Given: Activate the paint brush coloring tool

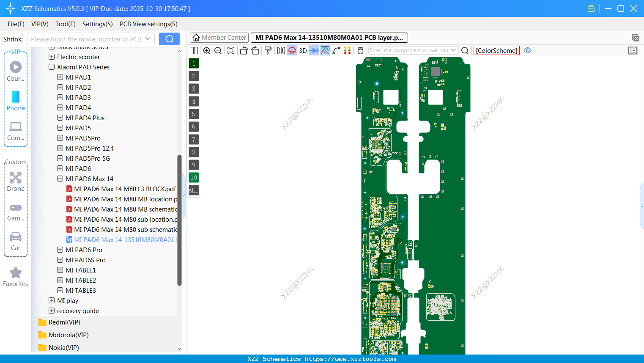Looking at the screenshot, I should pyautogui.click(x=268, y=50).
